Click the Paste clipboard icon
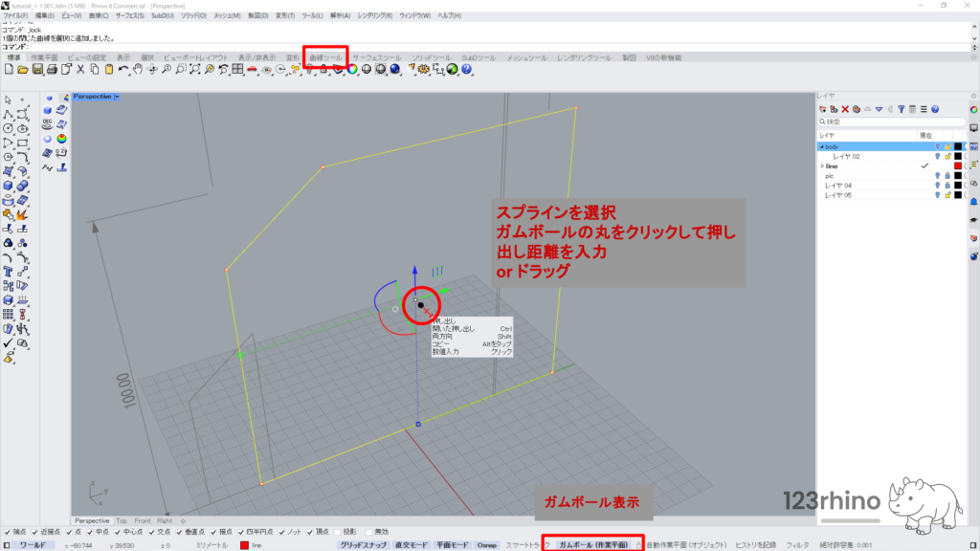The height and width of the screenshot is (551, 980). 109,69
